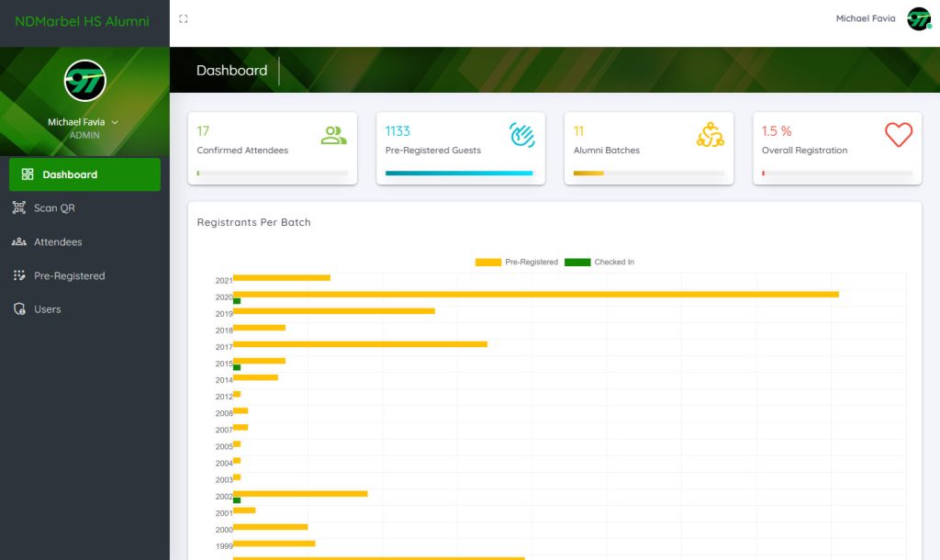This screenshot has width=940, height=560.
Task: Click the NDMarbel HS Alumni brand link
Action: click(82, 21)
